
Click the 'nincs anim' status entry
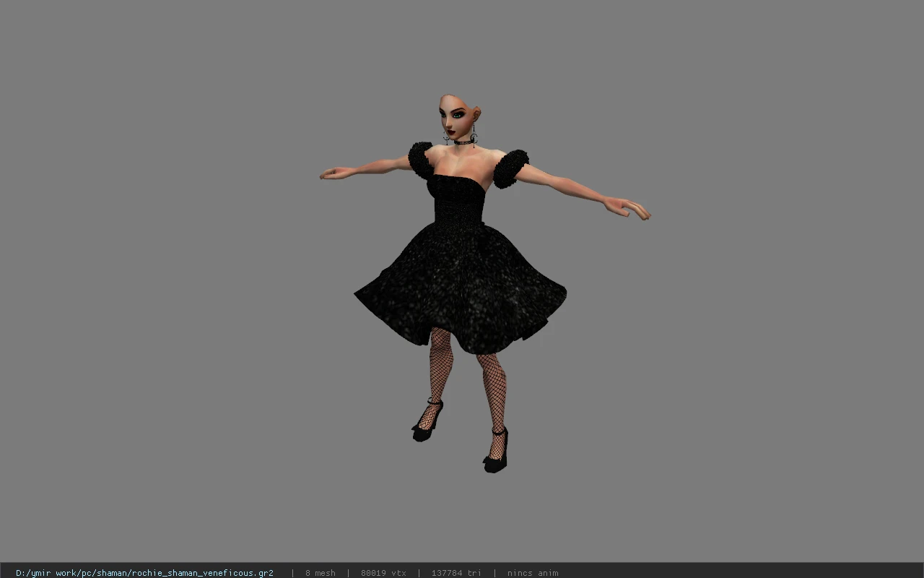533,573
